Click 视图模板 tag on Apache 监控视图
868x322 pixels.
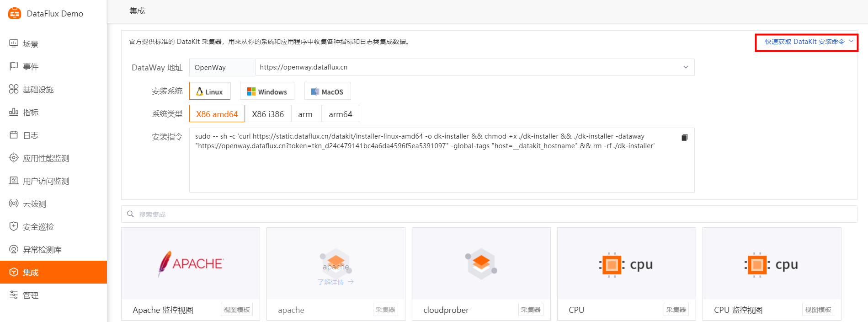click(x=237, y=310)
